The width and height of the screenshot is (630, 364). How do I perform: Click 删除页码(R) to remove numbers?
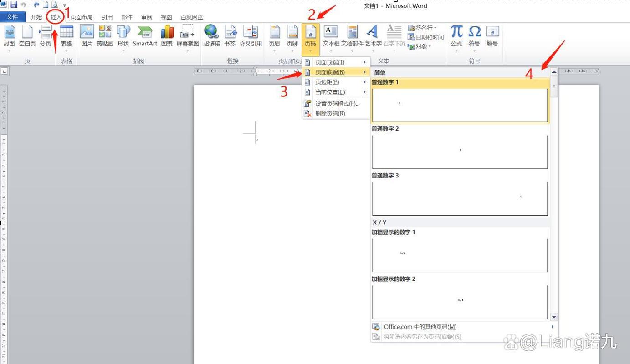click(336, 114)
